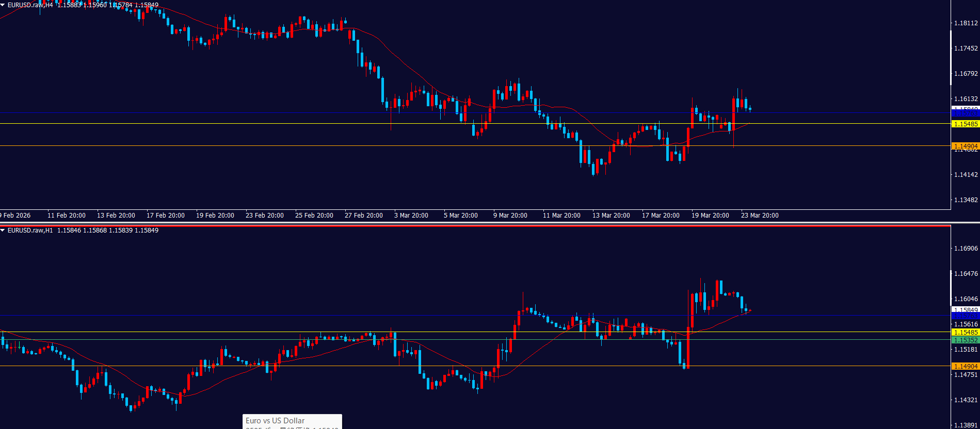The height and width of the screenshot is (429, 980).
Task: Click the 17 Feb 20:00 time axis label
Action: click(x=165, y=216)
